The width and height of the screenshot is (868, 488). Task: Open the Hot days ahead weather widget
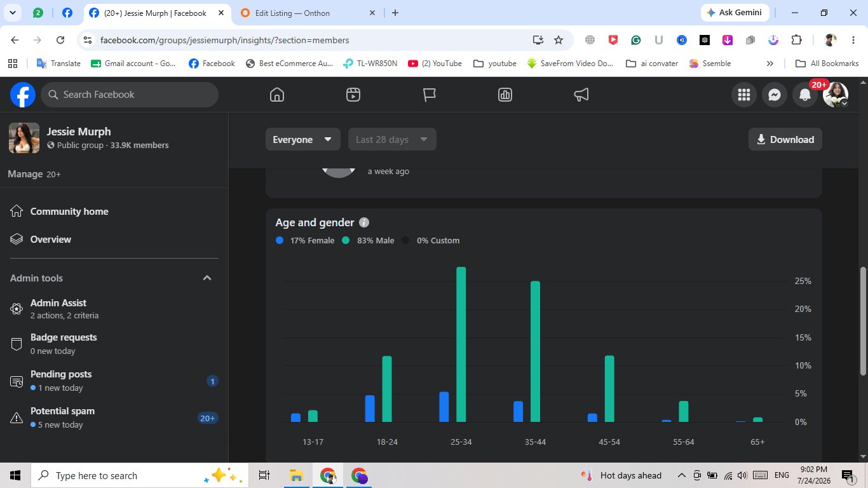(621, 475)
